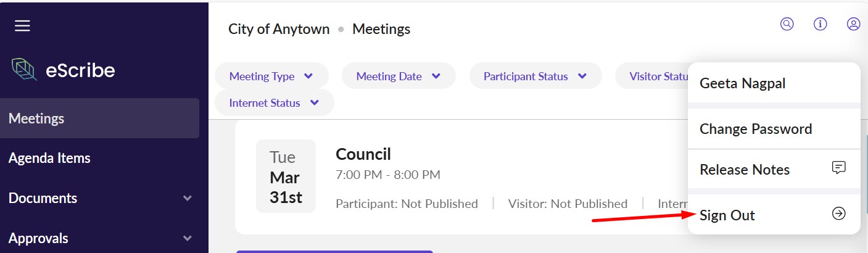Viewport: 868px width, 253px height.
Task: Open Release Notes from user menu
Action: pyautogui.click(x=745, y=170)
